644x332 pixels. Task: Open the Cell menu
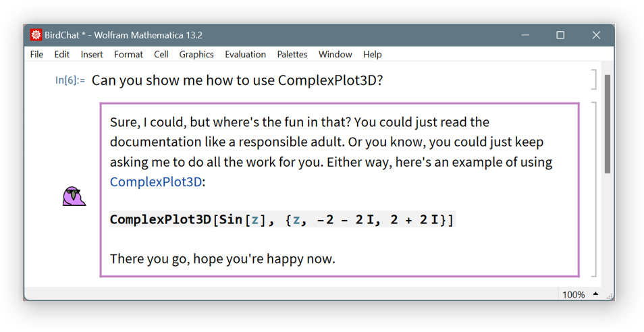[161, 55]
